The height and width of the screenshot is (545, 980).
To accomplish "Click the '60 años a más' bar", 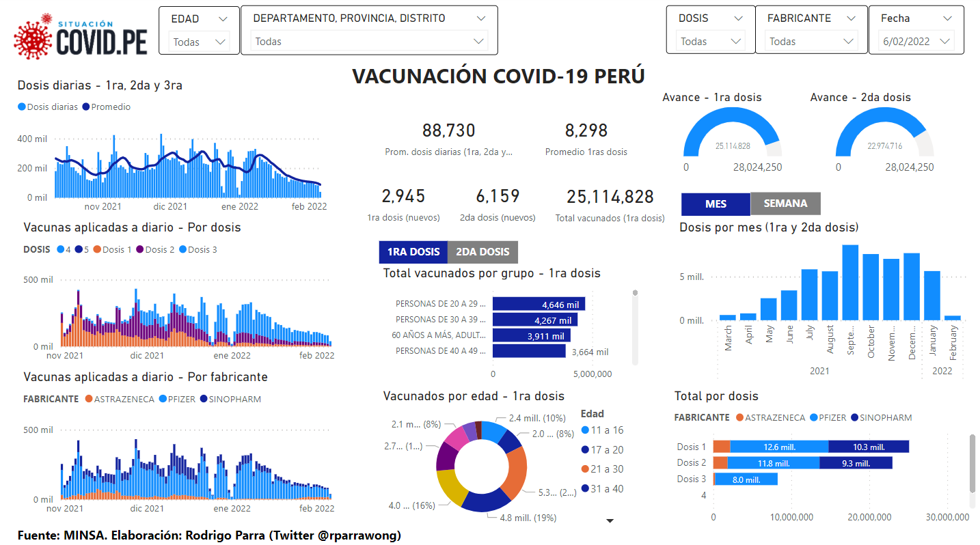I will coord(532,335).
